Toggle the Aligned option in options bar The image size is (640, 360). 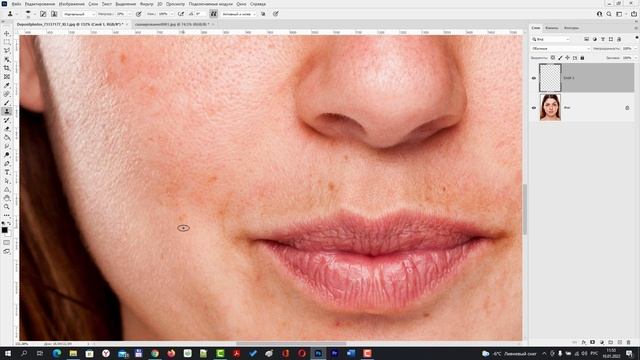(213, 14)
